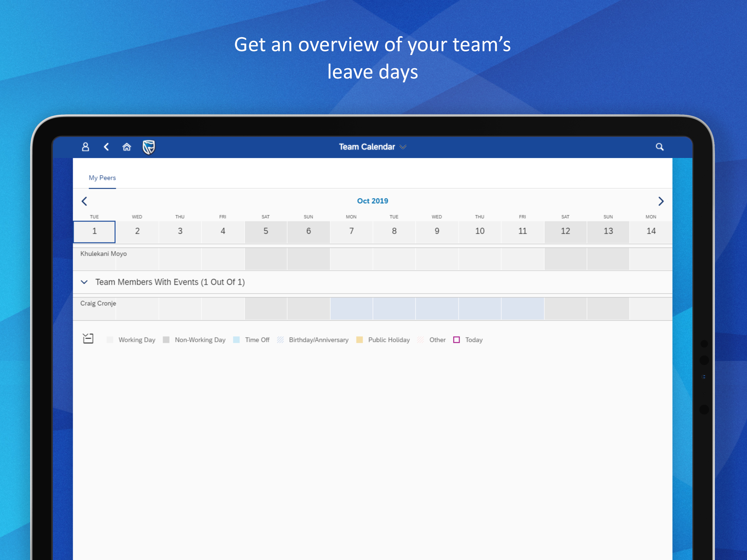Select Sunday 13 in calendar
Viewport: 747px width, 560px height.
608,232
